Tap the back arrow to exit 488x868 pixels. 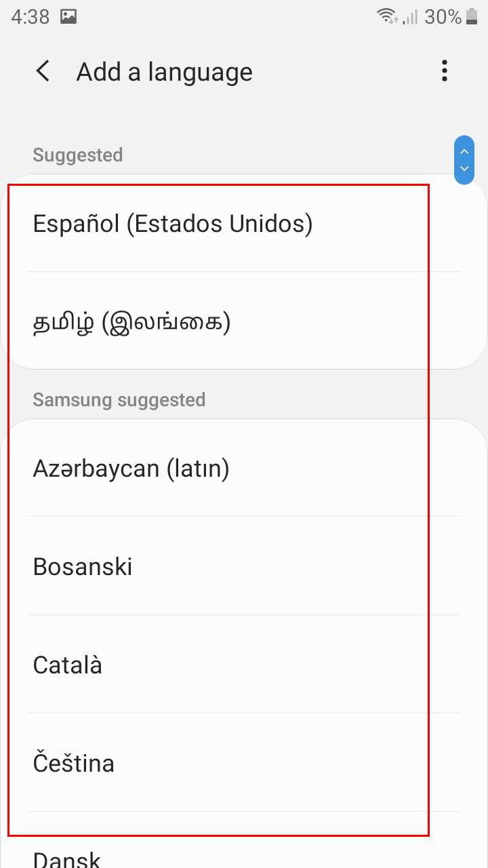point(43,71)
